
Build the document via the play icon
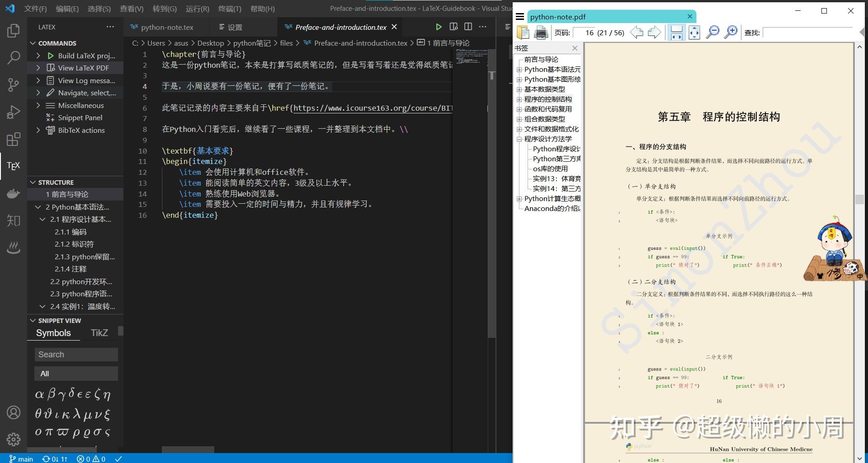pyautogui.click(x=438, y=27)
